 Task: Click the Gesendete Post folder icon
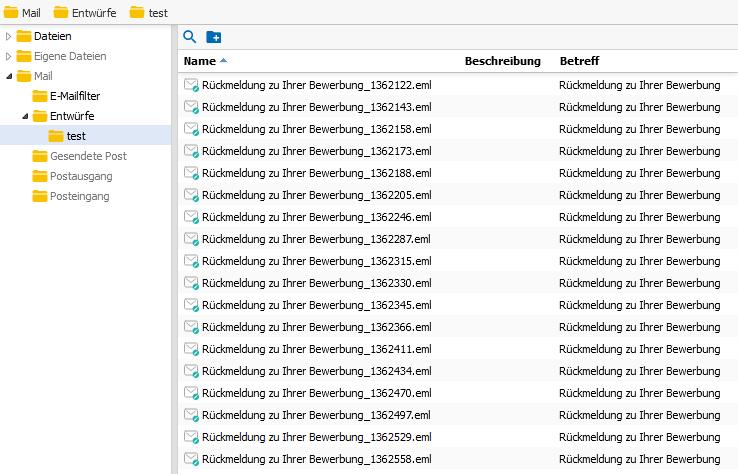(40, 156)
